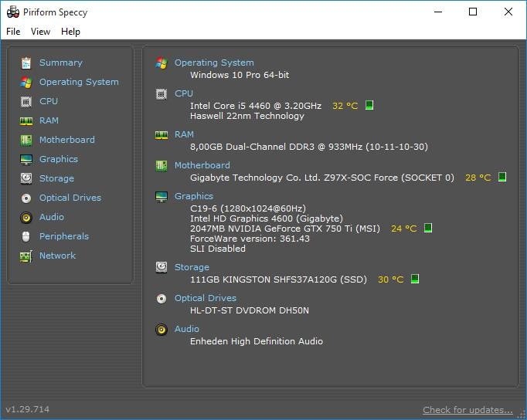Click the Optical Drives disc icon in sidebar
This screenshot has height=420, width=527.
25,198
